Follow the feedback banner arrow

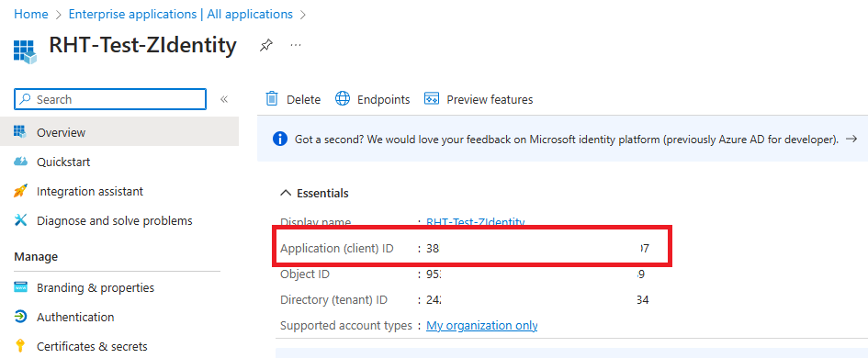(x=852, y=139)
